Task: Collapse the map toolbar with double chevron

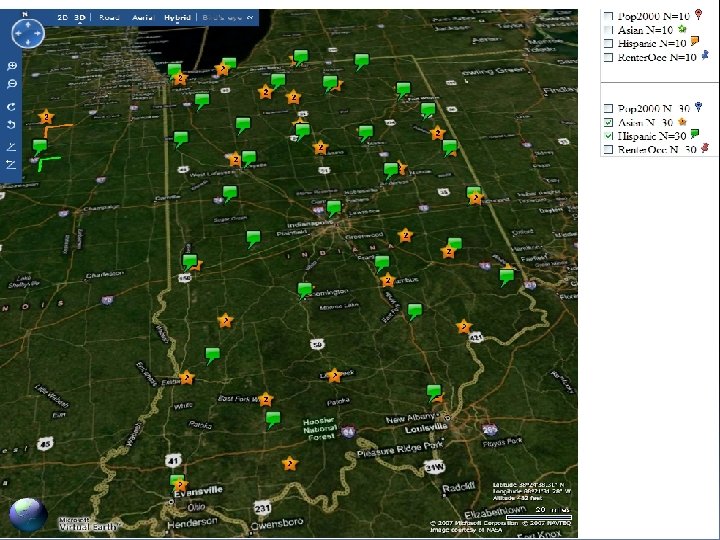Action: click(250, 17)
